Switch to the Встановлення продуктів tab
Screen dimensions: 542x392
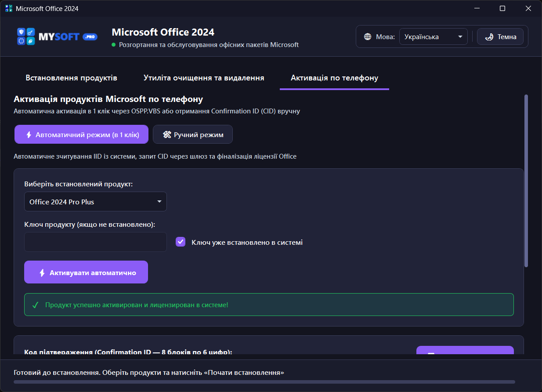click(x=72, y=78)
